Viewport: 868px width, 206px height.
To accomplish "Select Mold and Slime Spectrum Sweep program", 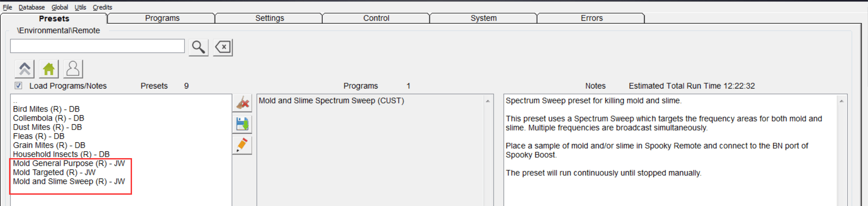I will pos(331,100).
